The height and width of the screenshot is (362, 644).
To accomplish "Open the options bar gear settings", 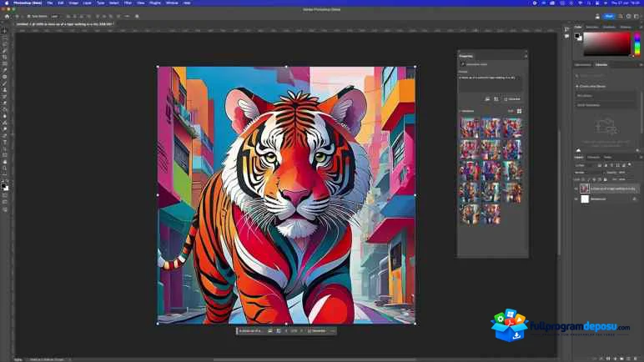I will tap(137, 17).
